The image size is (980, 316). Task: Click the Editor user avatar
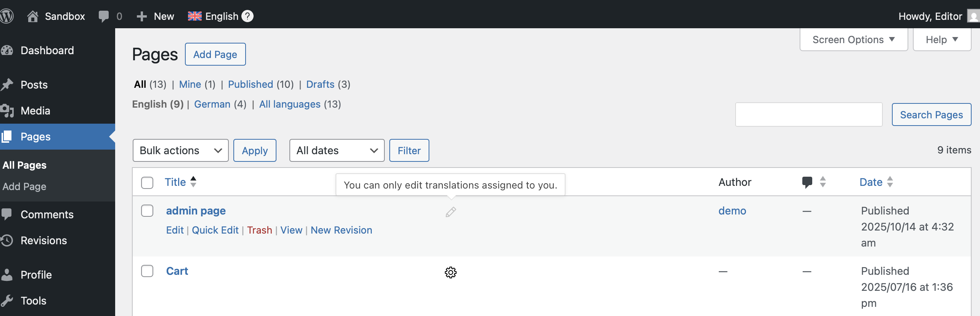(973, 16)
